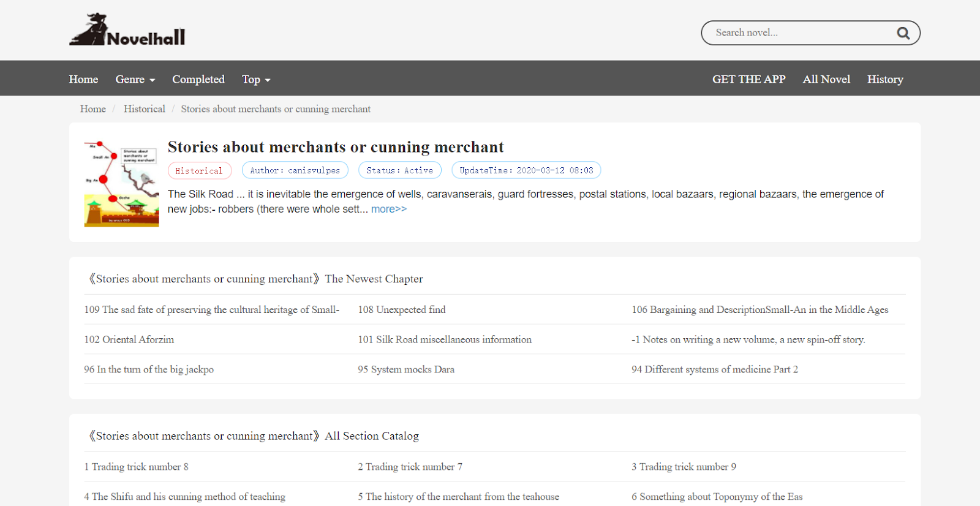This screenshot has height=506, width=980.
Task: Click the search magnifier icon
Action: pyautogui.click(x=903, y=33)
